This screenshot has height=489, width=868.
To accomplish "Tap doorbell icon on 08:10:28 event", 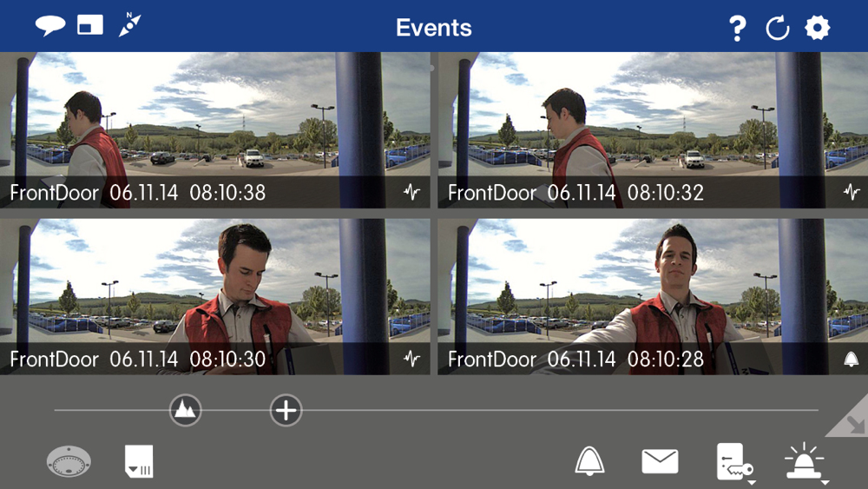I will tap(852, 360).
